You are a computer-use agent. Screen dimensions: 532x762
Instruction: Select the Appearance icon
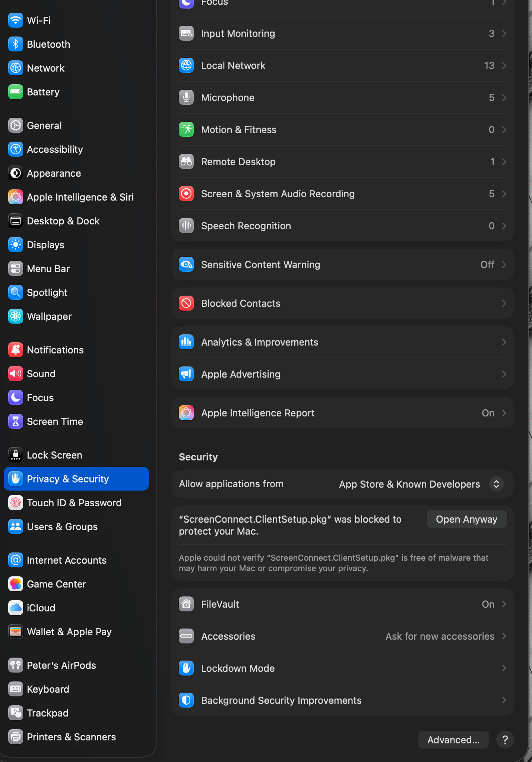click(x=16, y=173)
